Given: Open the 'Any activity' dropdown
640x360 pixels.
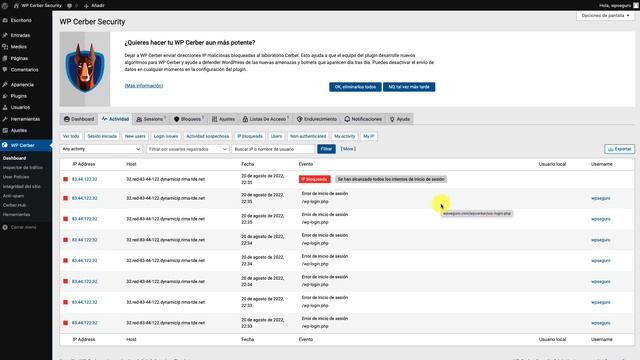Looking at the screenshot, I should tap(101, 149).
